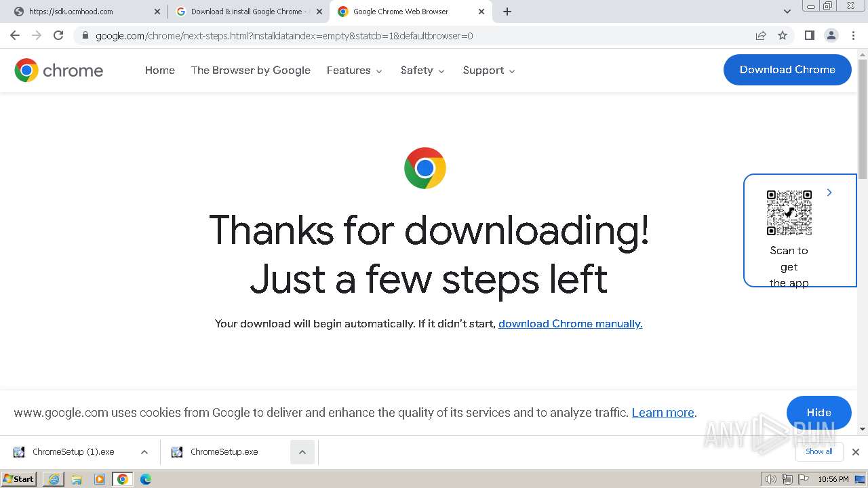
Task: Show all downloads
Action: point(819,451)
